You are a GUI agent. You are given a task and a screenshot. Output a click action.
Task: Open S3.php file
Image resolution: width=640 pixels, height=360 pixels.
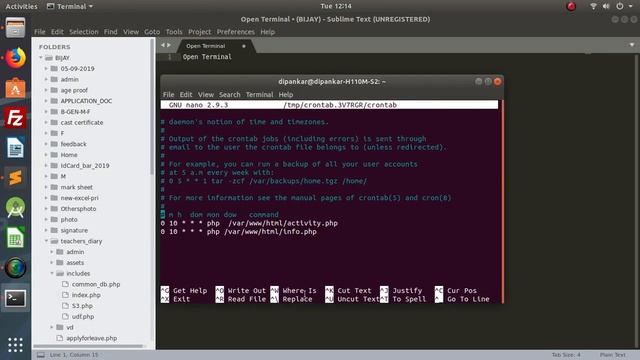point(82,306)
